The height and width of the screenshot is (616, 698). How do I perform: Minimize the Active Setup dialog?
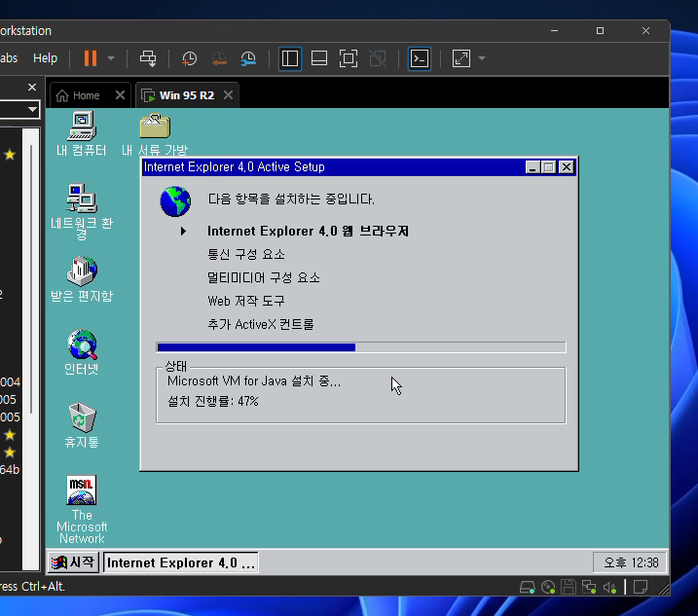(533, 167)
